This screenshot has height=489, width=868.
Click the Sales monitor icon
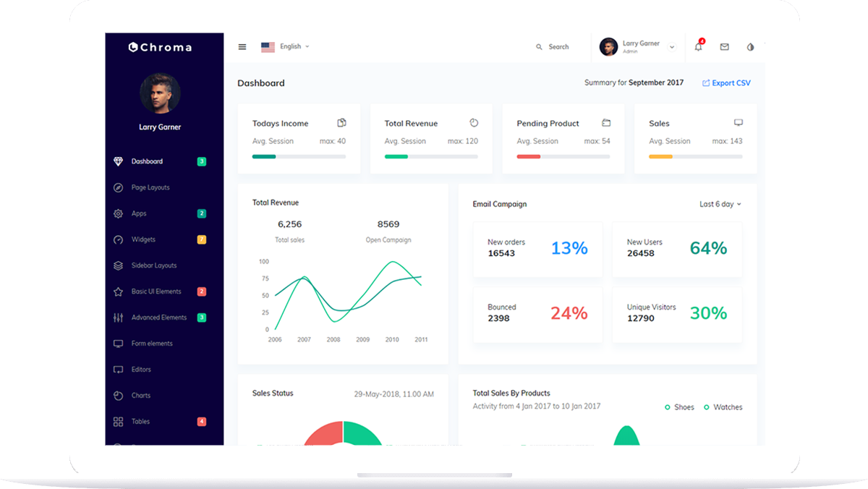[x=738, y=123]
